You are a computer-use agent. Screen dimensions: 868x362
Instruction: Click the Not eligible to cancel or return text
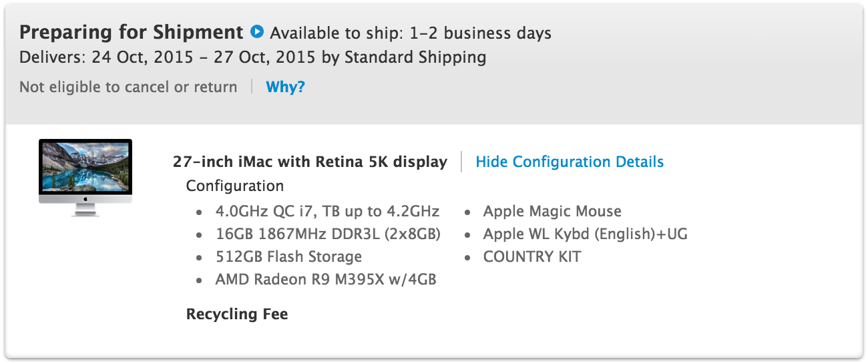click(128, 87)
